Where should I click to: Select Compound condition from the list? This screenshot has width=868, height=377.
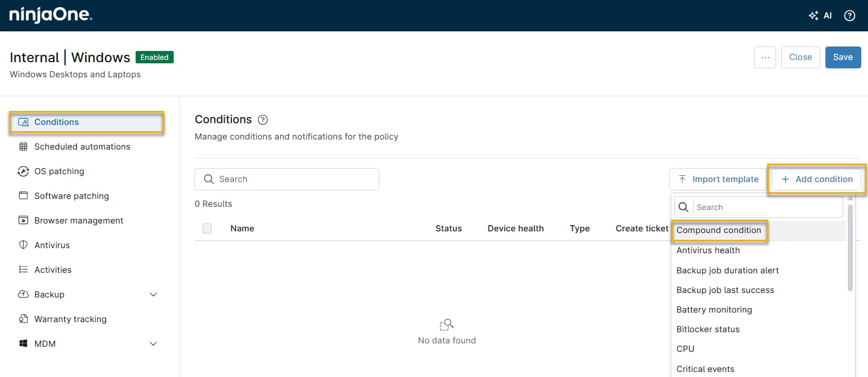pyautogui.click(x=758, y=230)
